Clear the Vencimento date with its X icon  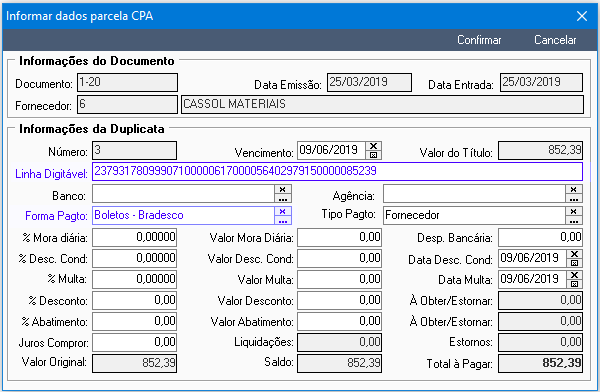tap(373, 146)
